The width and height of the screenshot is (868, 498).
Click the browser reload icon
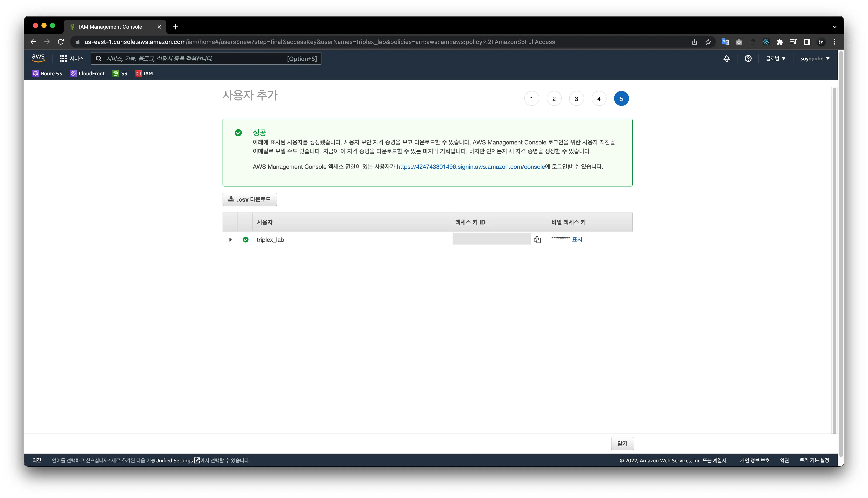(x=61, y=42)
